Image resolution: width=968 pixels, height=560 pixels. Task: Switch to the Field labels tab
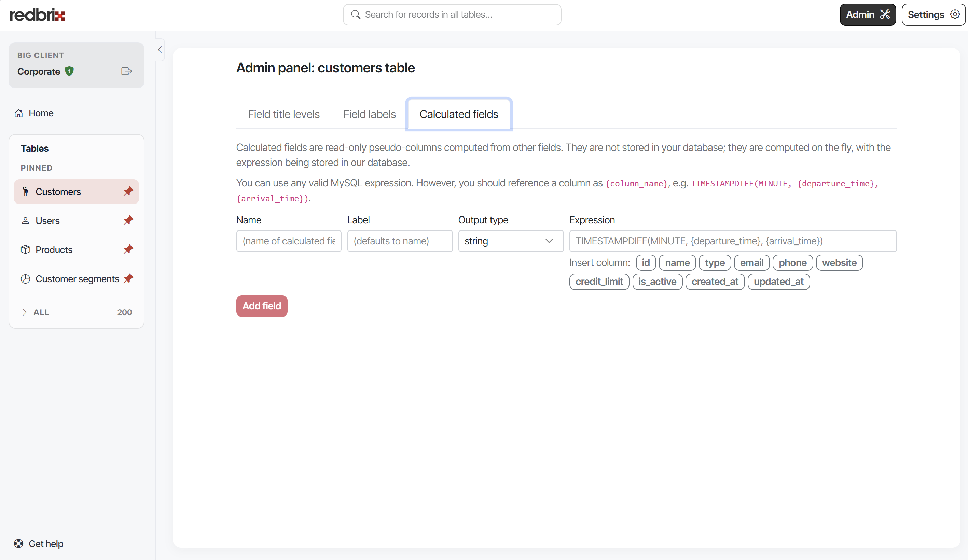[x=369, y=114]
